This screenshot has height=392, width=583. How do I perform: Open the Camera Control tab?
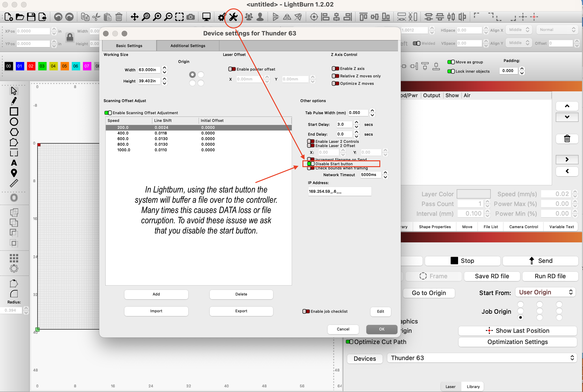(523, 227)
